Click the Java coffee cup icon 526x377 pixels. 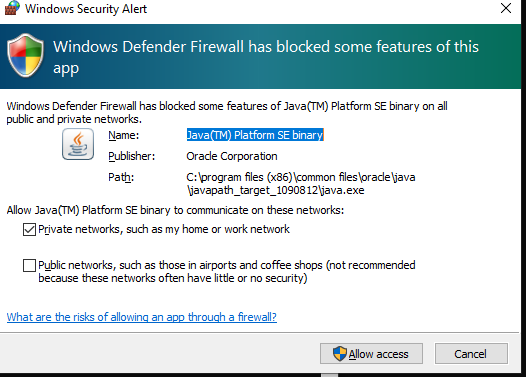[x=78, y=144]
